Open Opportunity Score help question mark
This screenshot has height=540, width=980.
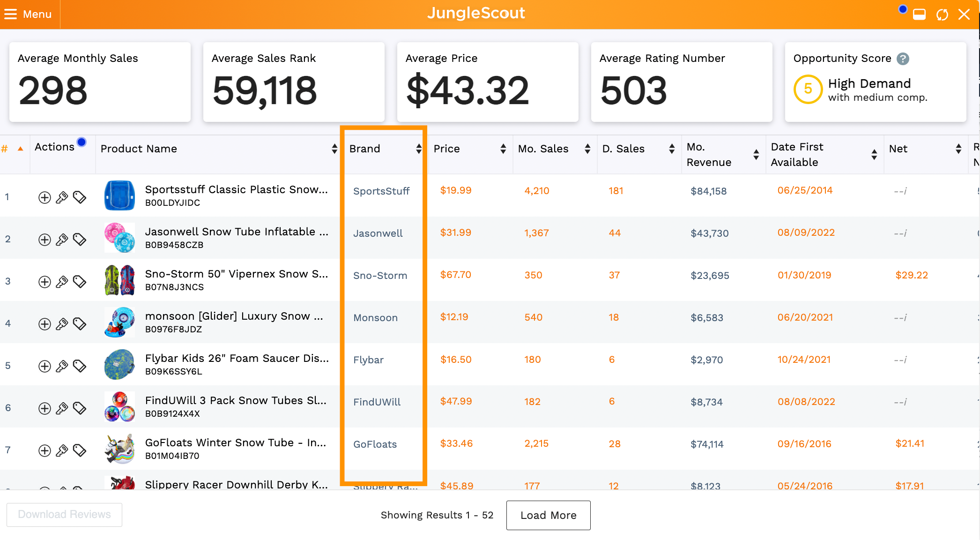coord(903,59)
